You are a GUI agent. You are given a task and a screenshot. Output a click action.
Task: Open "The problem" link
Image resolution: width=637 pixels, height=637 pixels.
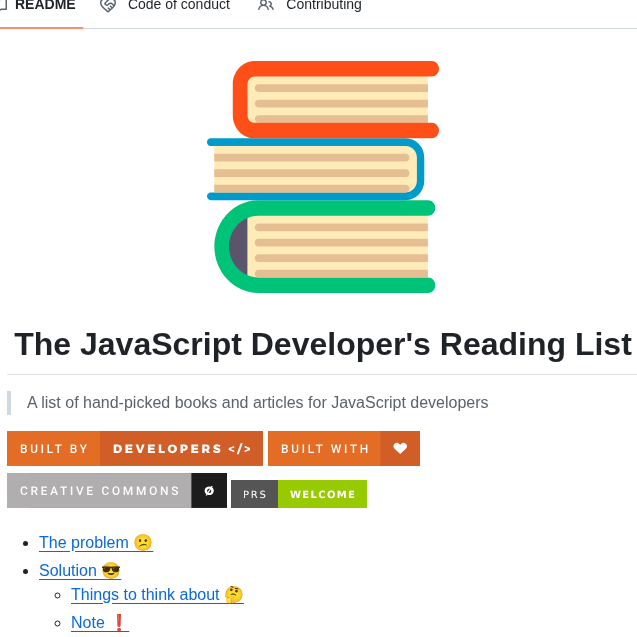[x=96, y=543]
